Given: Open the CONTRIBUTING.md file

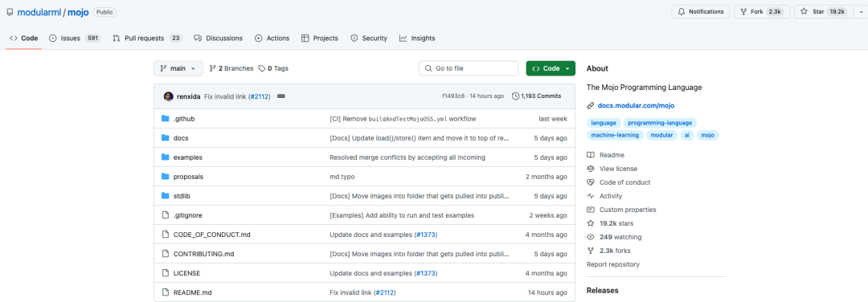Looking at the screenshot, I should [203, 254].
